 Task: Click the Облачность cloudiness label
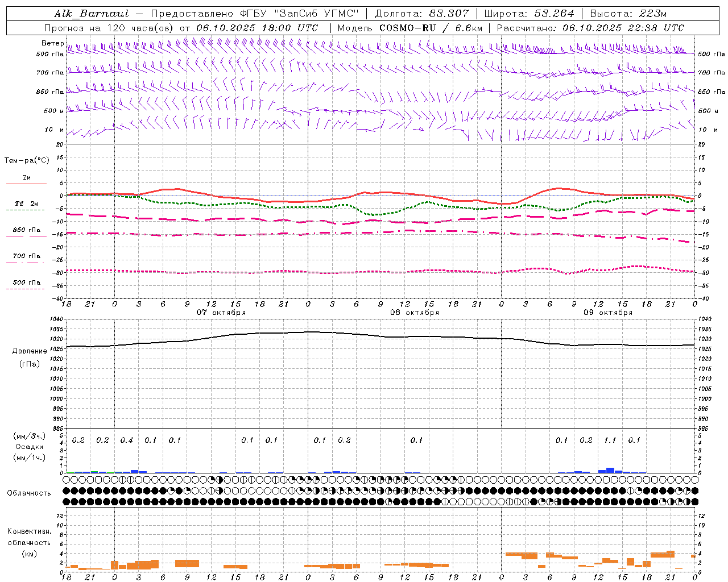pyautogui.click(x=29, y=493)
